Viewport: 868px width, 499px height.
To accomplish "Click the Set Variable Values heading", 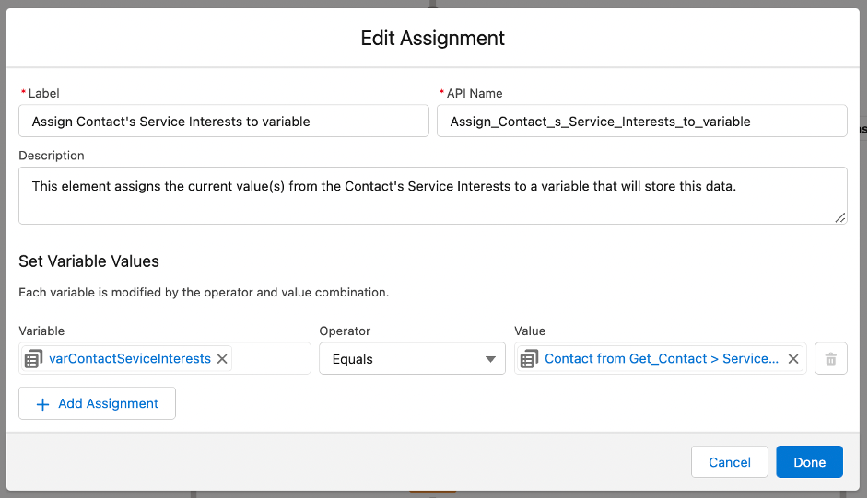I will tap(89, 261).
